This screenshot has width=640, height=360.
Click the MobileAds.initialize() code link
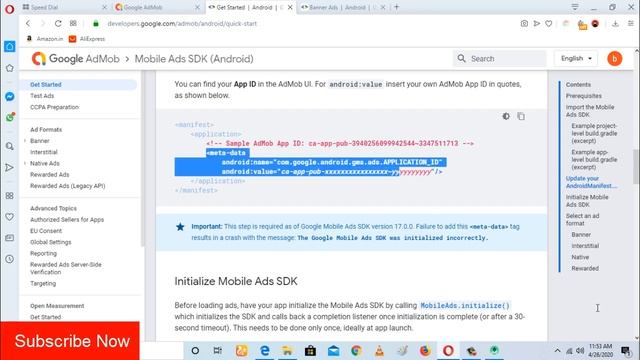pos(464,305)
